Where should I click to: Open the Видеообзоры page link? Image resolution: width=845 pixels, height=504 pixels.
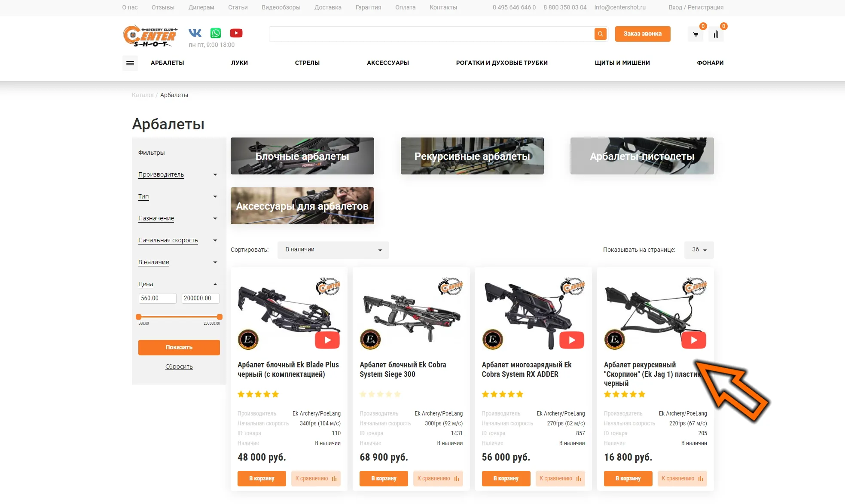coord(281,7)
